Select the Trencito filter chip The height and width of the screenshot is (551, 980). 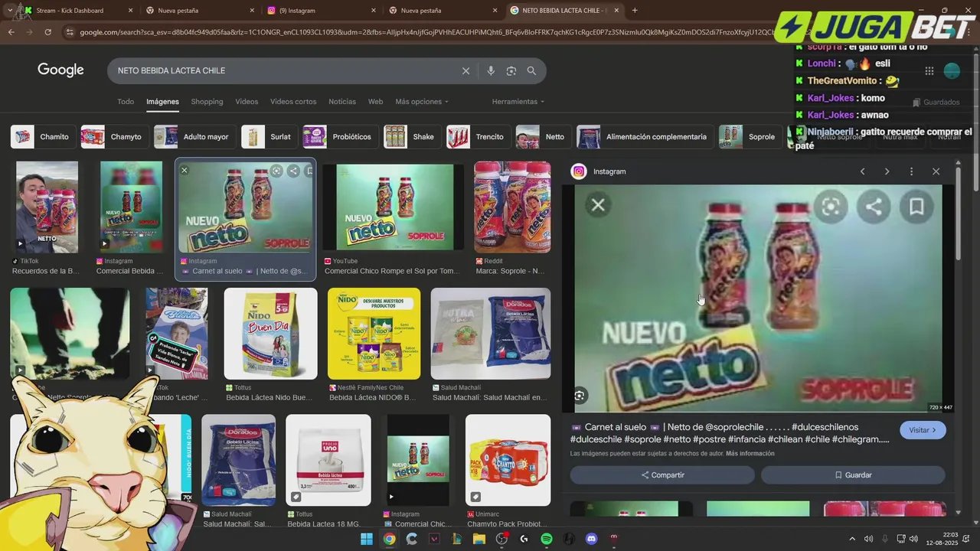tap(479, 137)
